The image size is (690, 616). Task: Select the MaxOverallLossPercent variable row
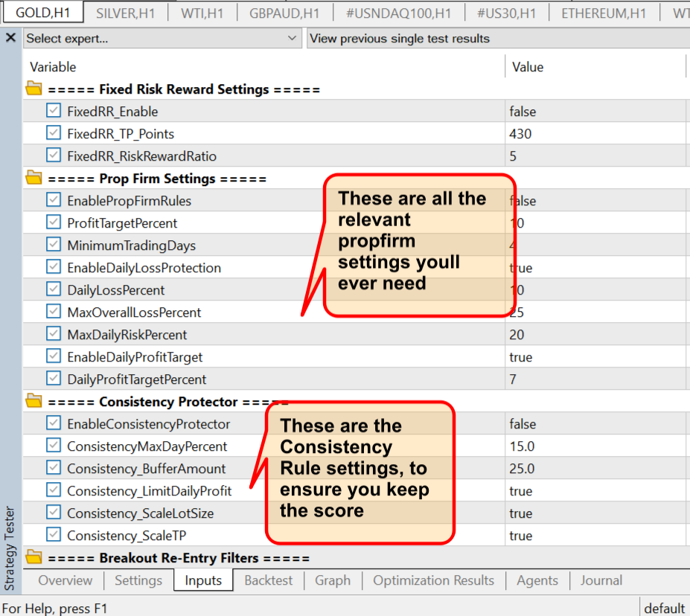click(x=355, y=312)
